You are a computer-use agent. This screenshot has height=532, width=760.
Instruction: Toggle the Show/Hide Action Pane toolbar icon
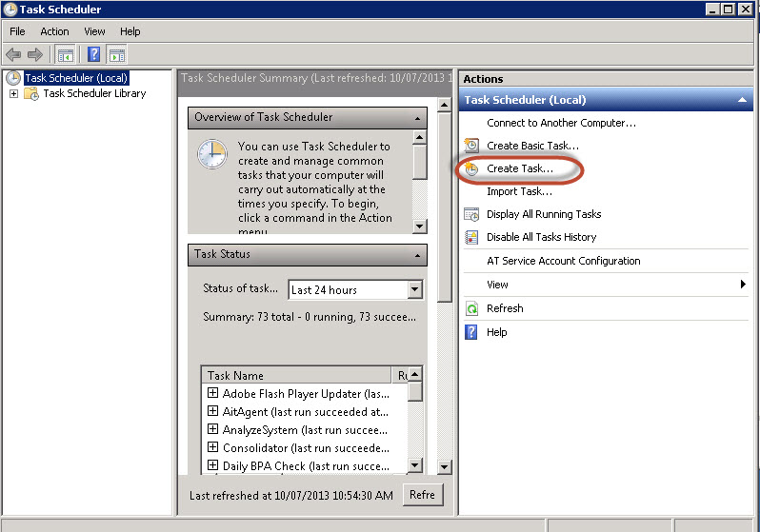pyautogui.click(x=117, y=54)
